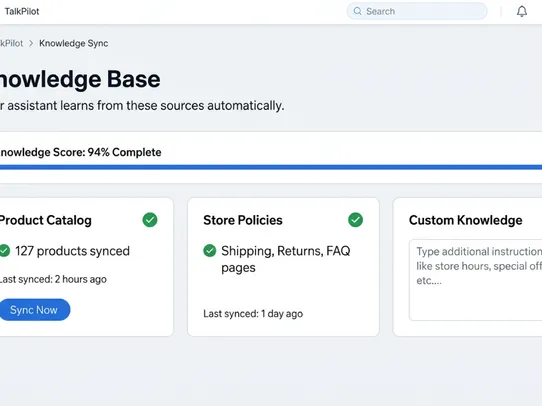Select the Knowledge Score 94% Complete label
Screen dimensions: 542x406
click(80, 152)
